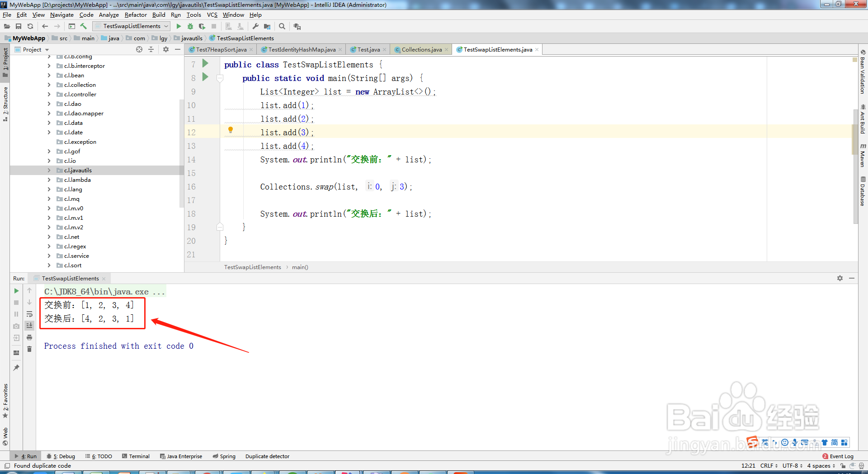Toggle the Ant Build tool window button
The height and width of the screenshot is (474, 868).
click(863, 119)
